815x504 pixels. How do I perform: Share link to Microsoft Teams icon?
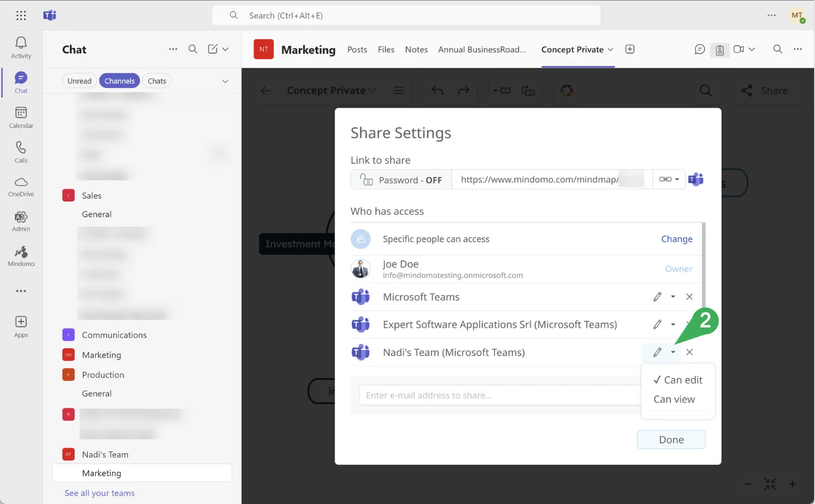(696, 179)
